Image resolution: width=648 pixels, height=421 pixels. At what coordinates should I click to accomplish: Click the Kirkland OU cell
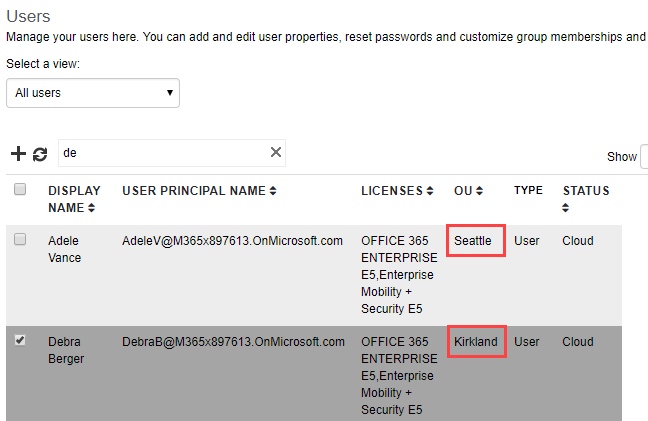click(x=475, y=342)
